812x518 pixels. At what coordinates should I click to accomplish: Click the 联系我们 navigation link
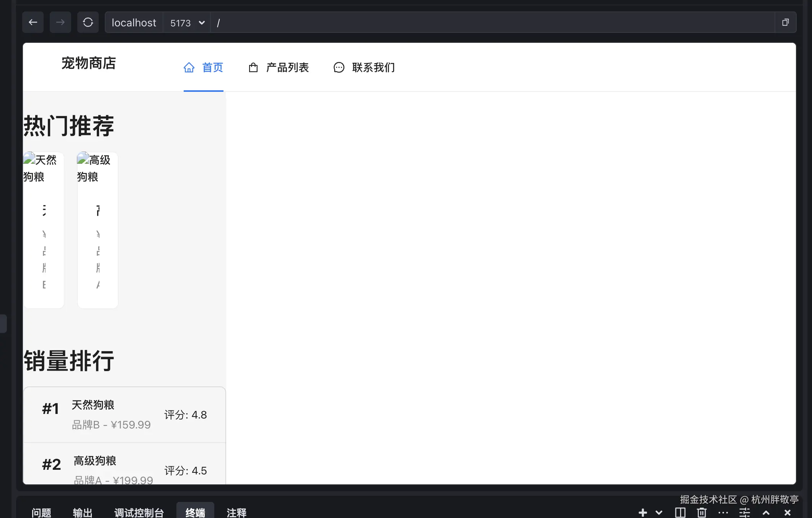pos(373,67)
